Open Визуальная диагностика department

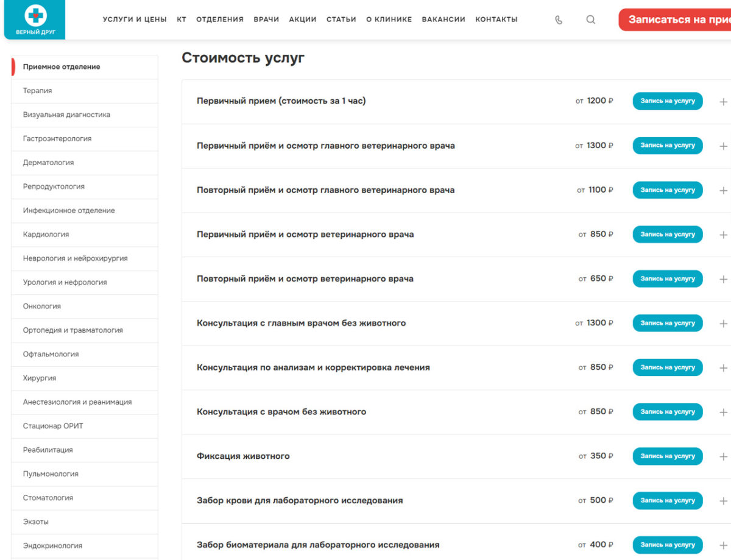coord(85,115)
